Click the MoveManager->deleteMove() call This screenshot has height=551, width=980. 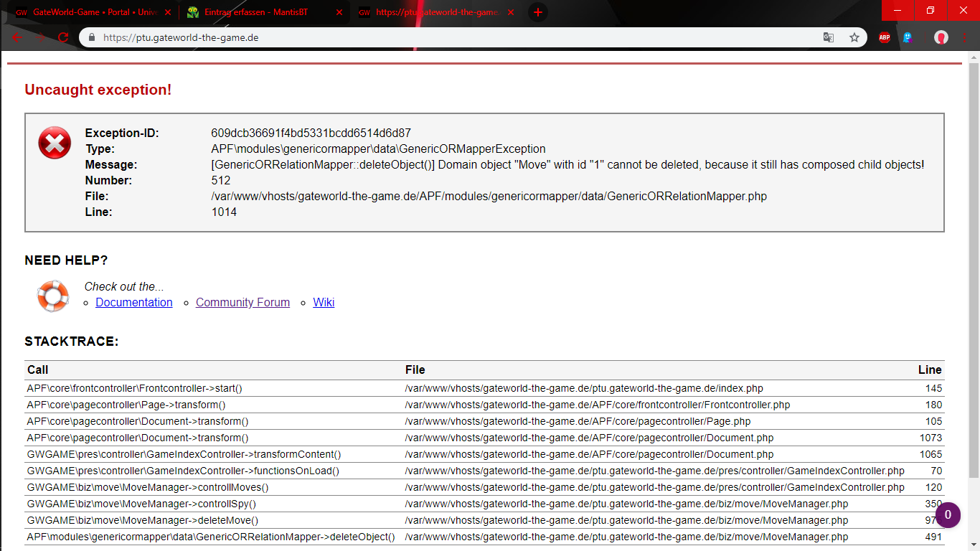[x=142, y=520]
